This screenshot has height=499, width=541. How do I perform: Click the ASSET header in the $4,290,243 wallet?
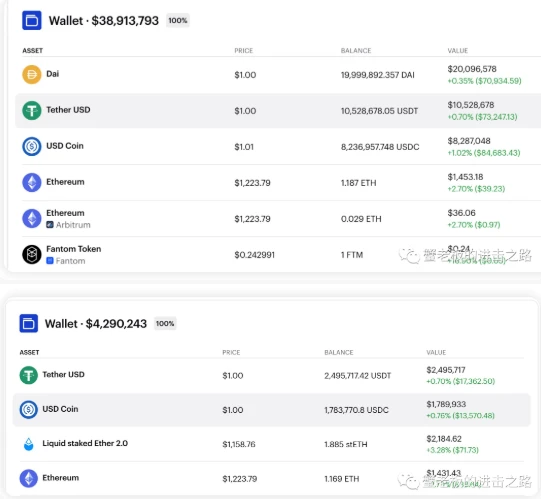(29, 352)
